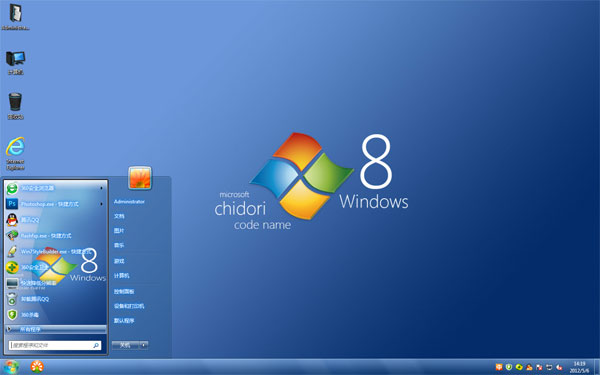
Task: Open the Administrator personal folder link
Action: coord(129,202)
